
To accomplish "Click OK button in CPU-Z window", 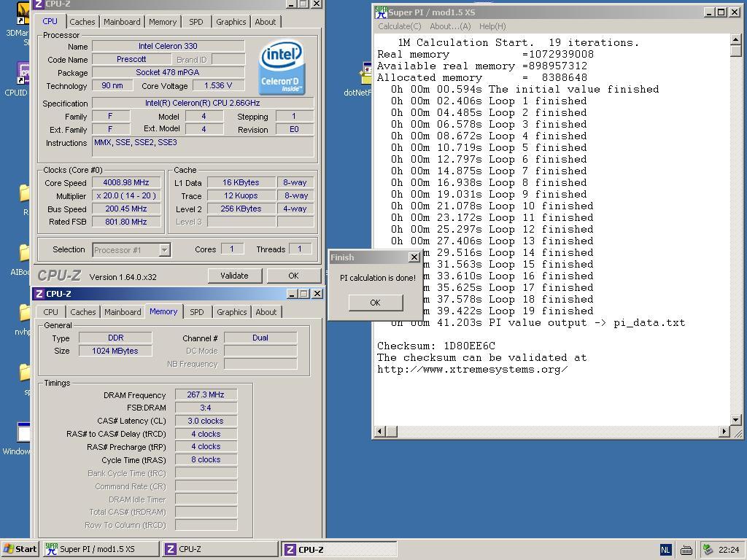I will [293, 276].
